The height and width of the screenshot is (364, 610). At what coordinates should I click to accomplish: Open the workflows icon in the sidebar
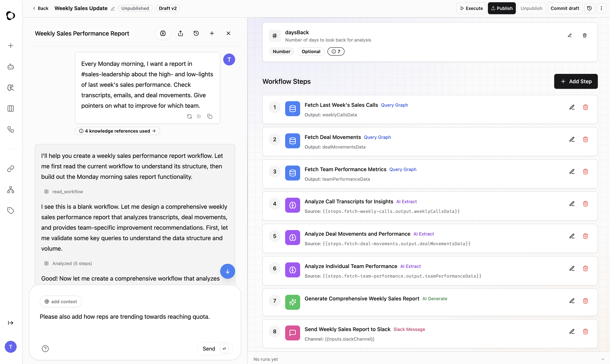[10, 129]
